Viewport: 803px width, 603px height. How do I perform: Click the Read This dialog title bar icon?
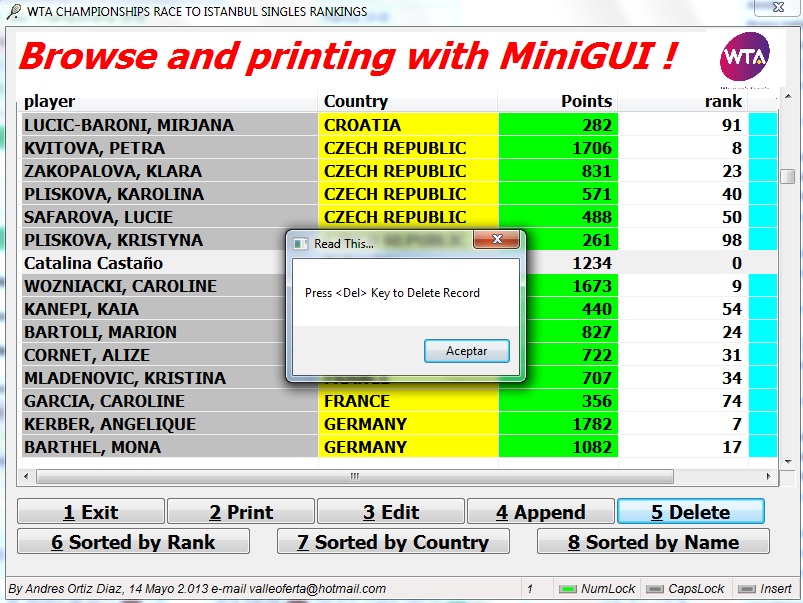(x=299, y=240)
